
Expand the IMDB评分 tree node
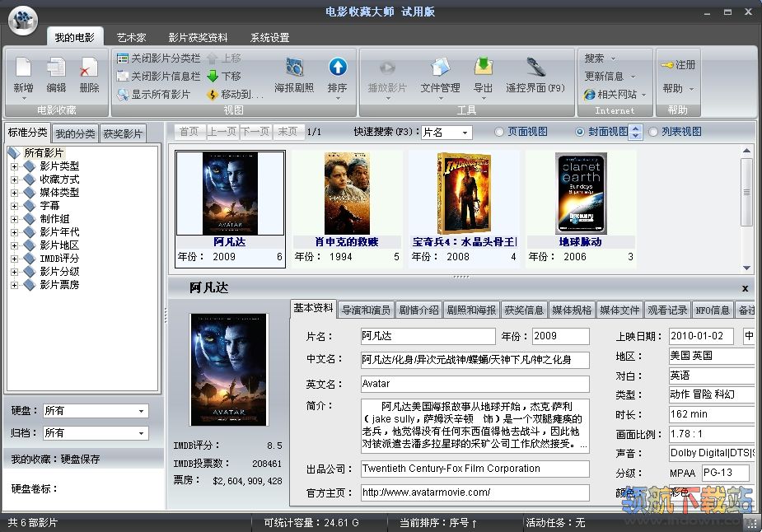(14, 259)
